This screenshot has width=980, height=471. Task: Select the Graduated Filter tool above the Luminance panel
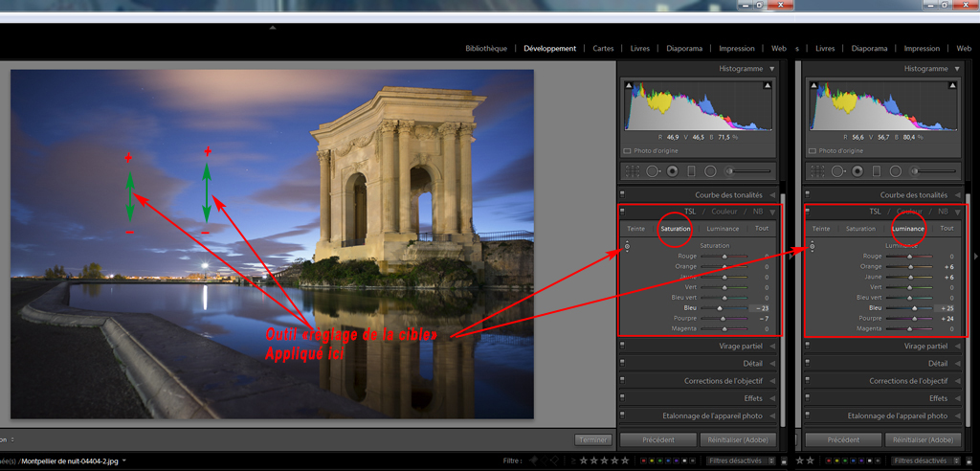877,171
